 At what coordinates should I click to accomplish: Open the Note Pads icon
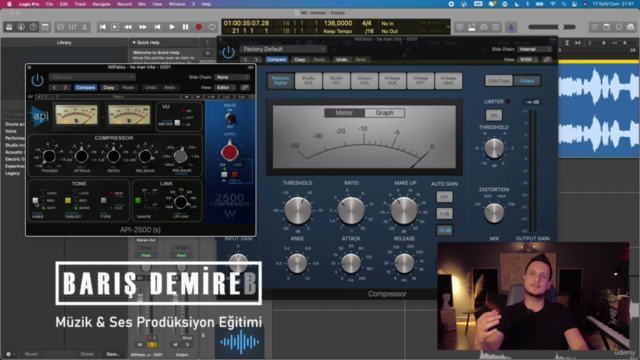coord(607,27)
